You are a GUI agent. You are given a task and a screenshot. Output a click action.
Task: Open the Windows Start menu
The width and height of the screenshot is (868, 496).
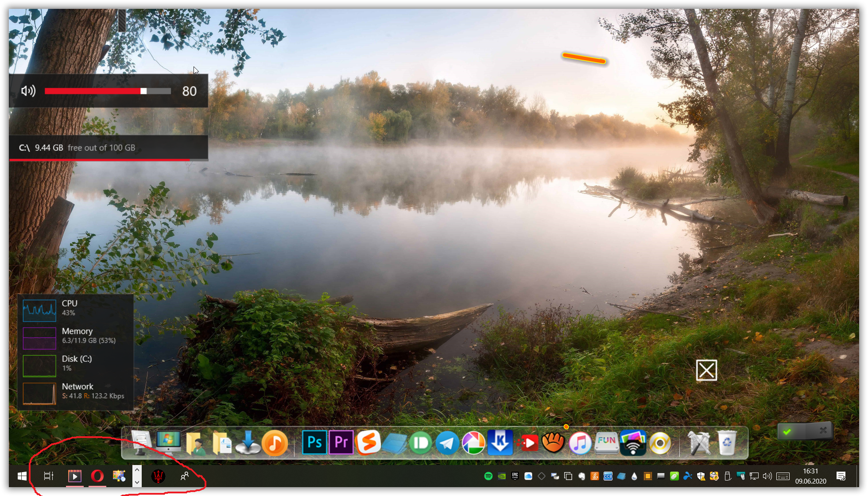pyautogui.click(x=22, y=476)
